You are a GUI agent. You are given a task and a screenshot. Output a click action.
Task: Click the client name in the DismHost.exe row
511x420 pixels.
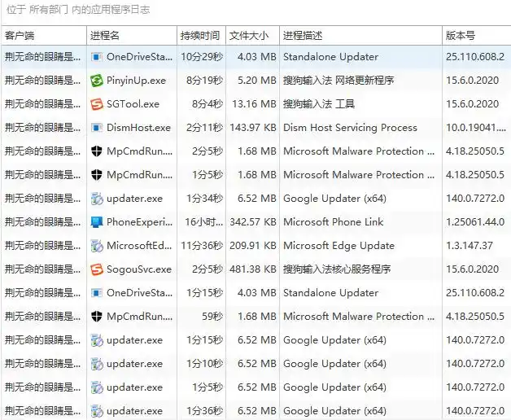42,128
